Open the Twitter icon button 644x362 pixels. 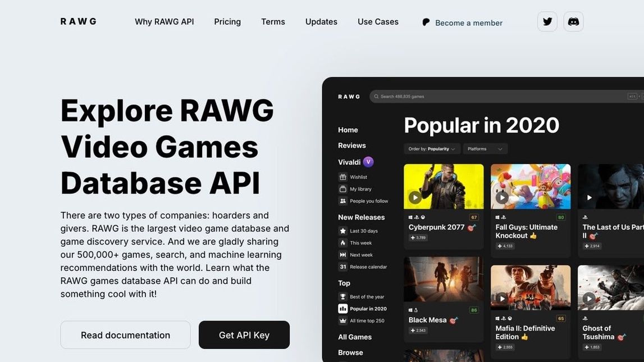(x=547, y=21)
